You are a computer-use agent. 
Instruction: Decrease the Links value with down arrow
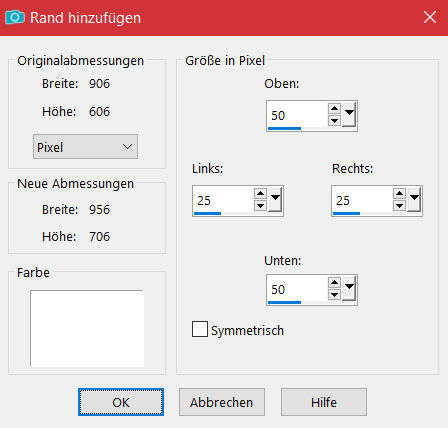(x=260, y=206)
